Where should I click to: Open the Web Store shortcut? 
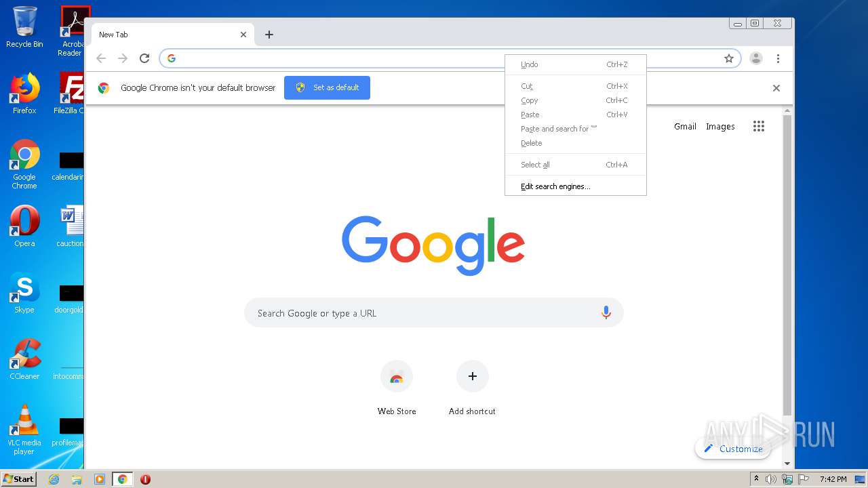[x=397, y=388]
